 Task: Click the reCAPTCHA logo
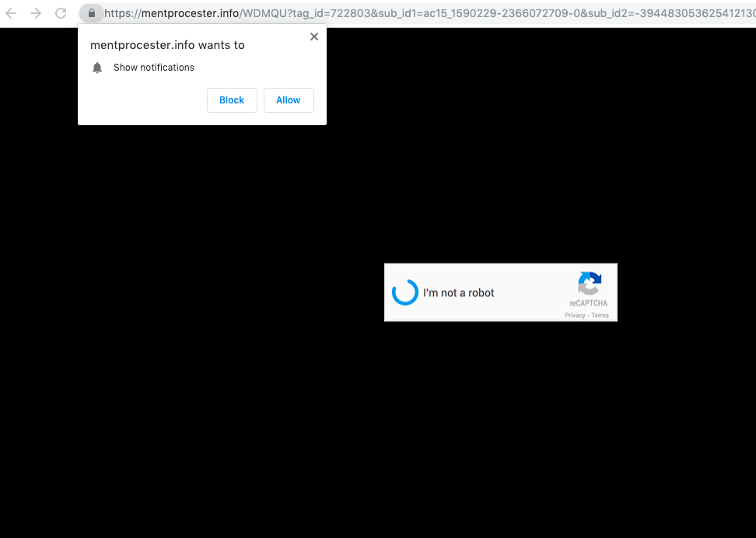pos(590,284)
